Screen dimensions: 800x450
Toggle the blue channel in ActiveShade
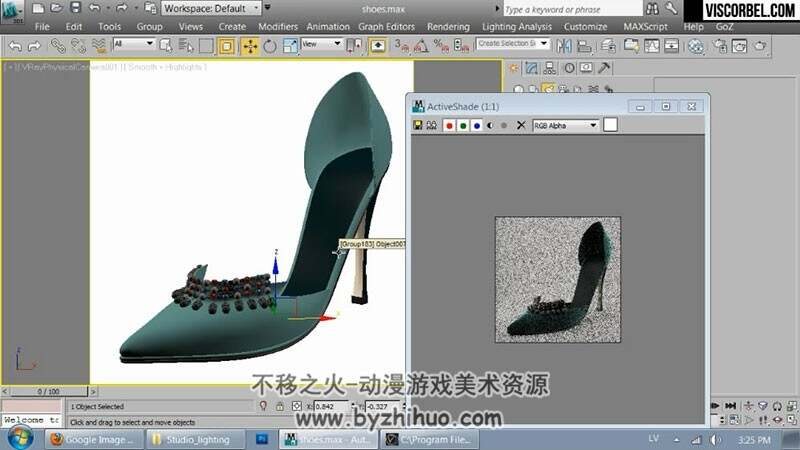click(477, 126)
